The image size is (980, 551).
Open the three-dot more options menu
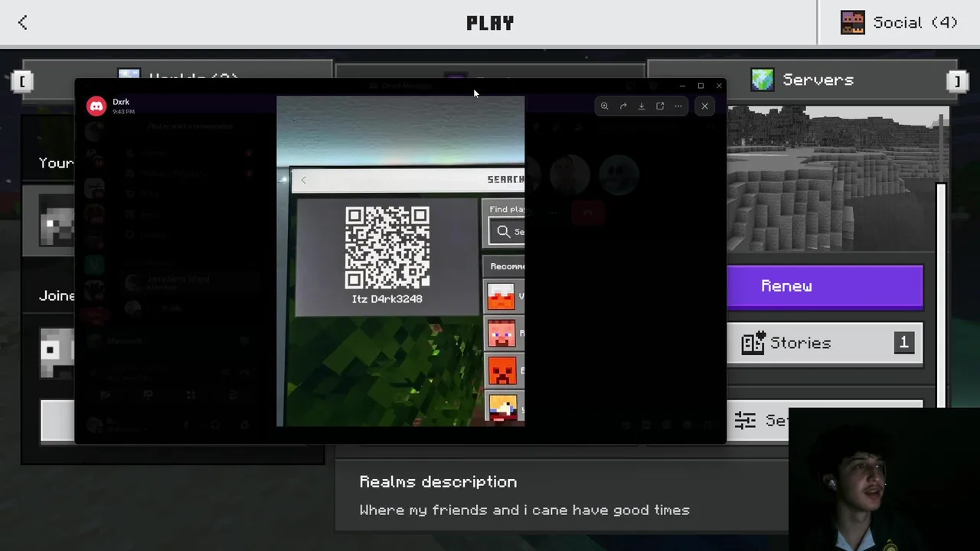tap(678, 106)
